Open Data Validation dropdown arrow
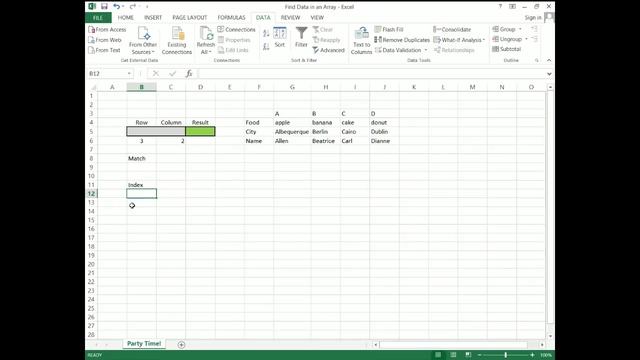This screenshot has height=360, width=640. click(x=426, y=50)
